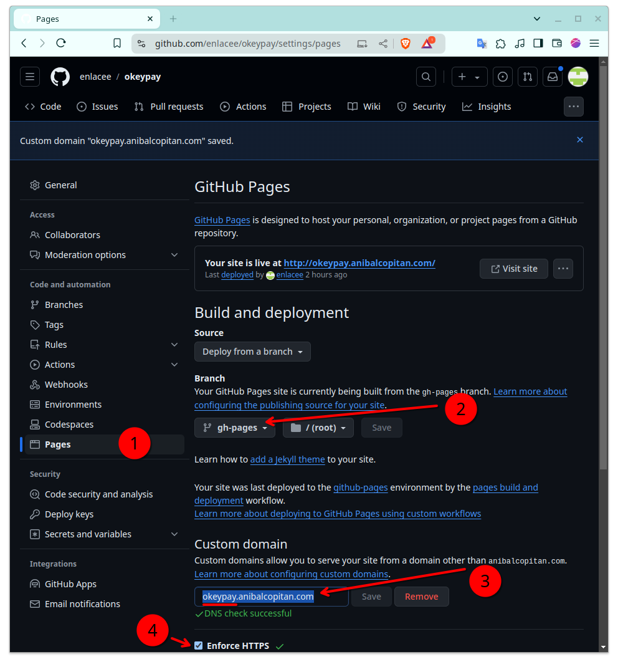Expand Actions in settings sidebar
The width and height of the screenshot is (618, 672).
[x=105, y=365]
